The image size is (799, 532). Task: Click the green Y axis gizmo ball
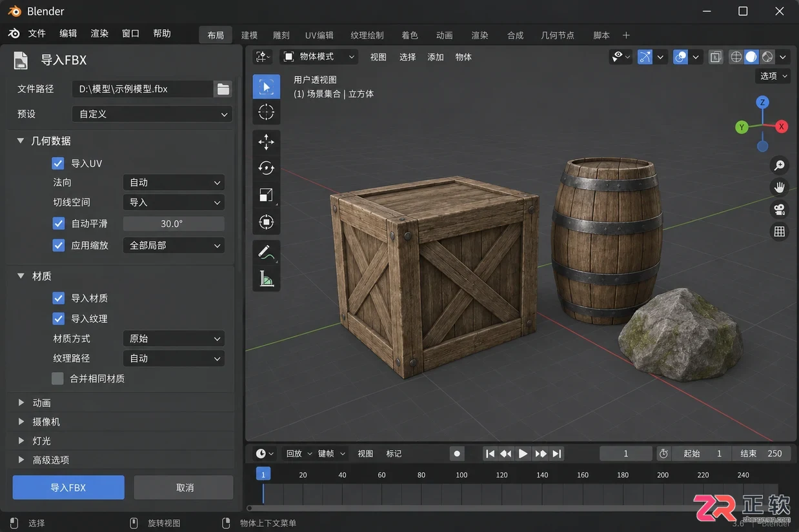[742, 127]
